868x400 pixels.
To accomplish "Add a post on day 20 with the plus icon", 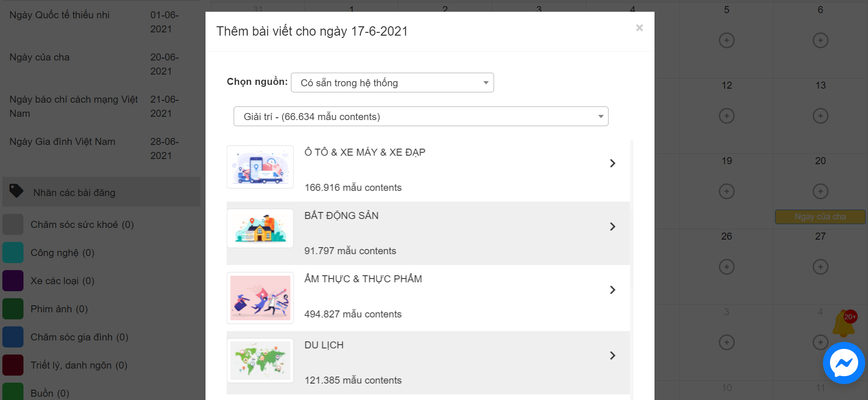I will click(820, 191).
